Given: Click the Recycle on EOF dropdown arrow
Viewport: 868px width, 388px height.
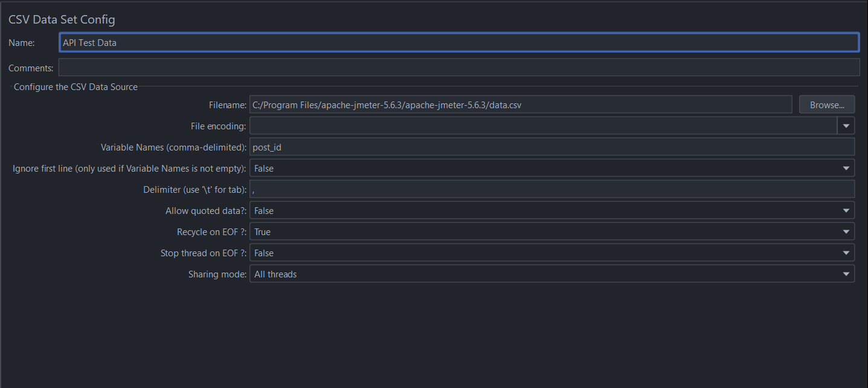Looking at the screenshot, I should (x=846, y=231).
